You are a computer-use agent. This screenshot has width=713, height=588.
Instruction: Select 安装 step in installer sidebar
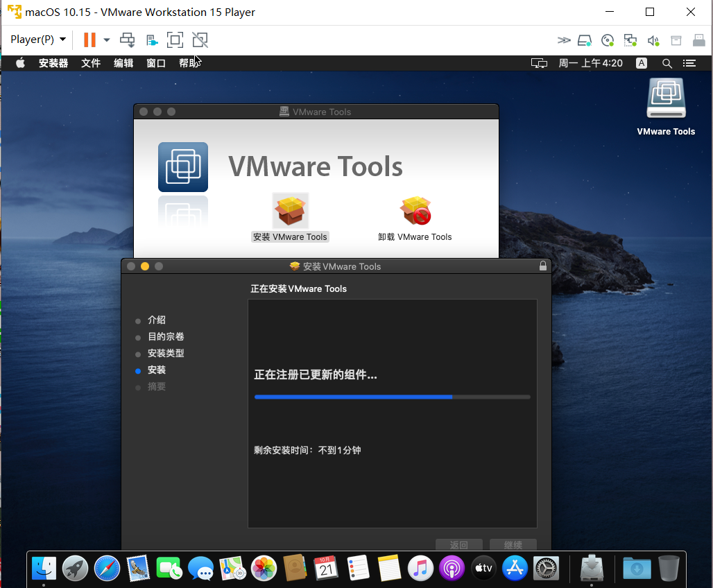[157, 370]
